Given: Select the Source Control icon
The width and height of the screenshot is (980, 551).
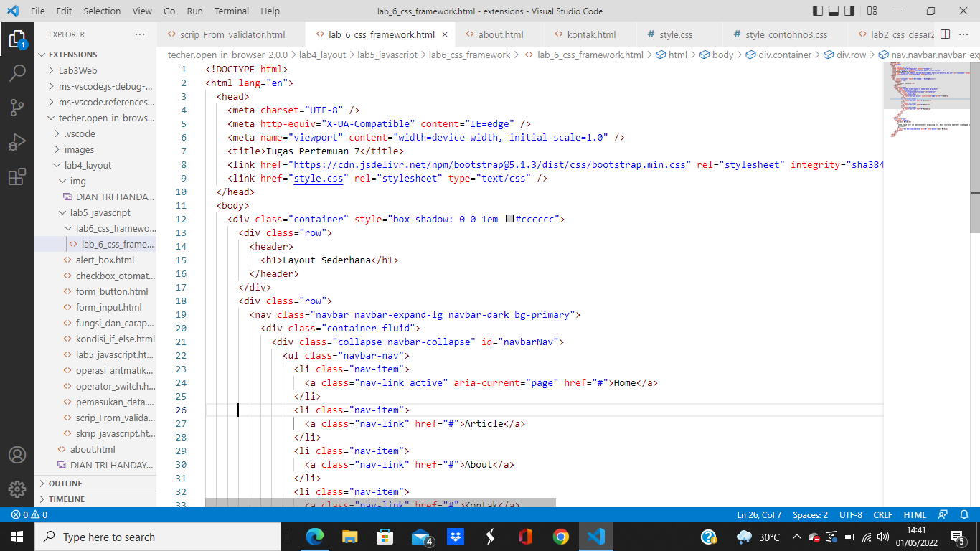Looking at the screenshot, I should 18,106.
